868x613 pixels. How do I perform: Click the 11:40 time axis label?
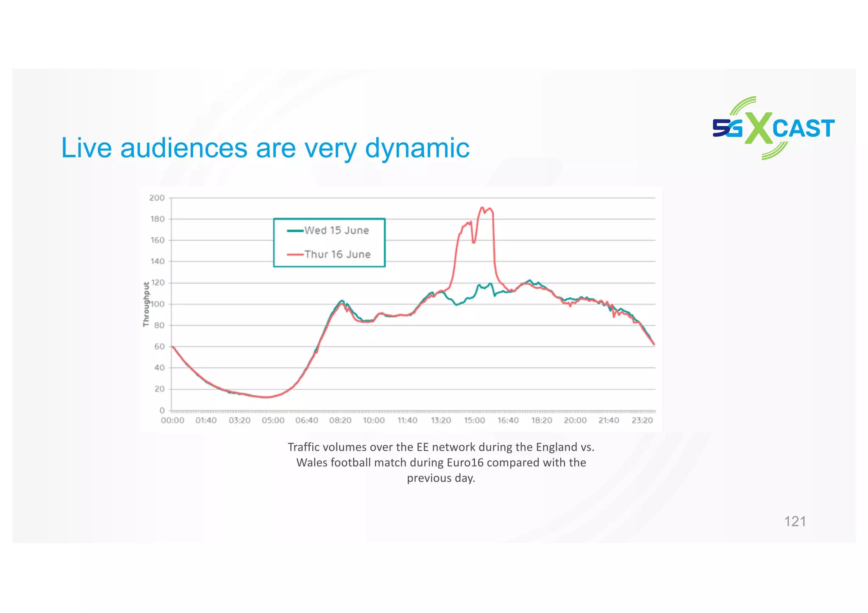pyautogui.click(x=407, y=420)
